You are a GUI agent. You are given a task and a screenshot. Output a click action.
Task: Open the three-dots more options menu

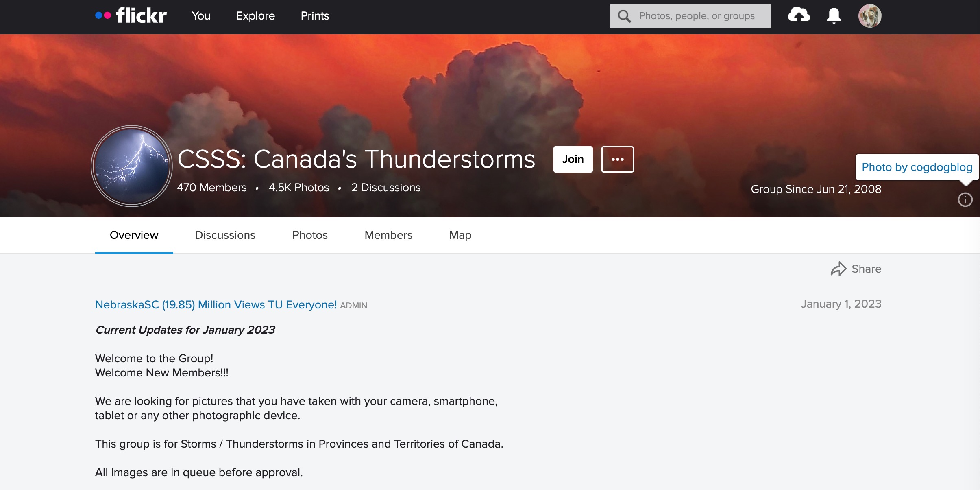coord(617,159)
